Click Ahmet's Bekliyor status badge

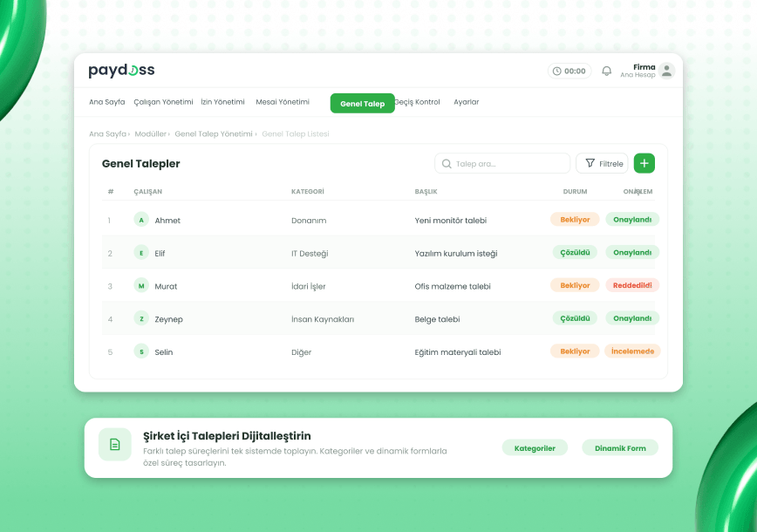[x=575, y=219]
